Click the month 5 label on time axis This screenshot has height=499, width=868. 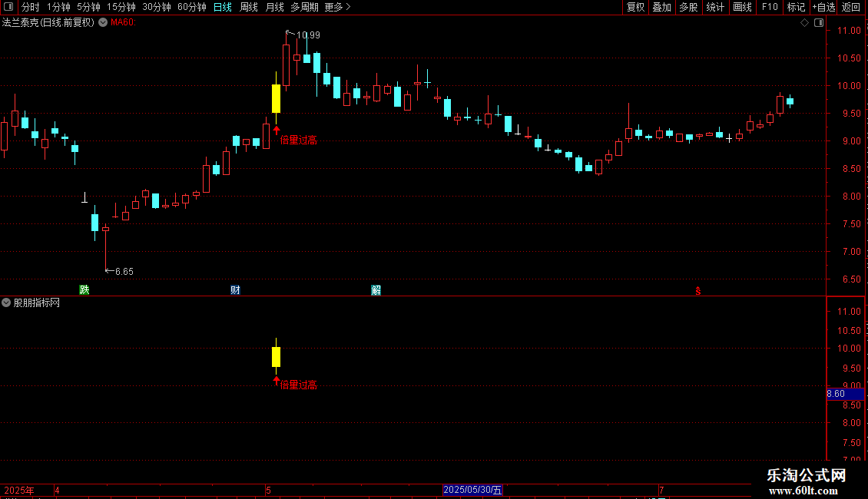[x=269, y=490]
